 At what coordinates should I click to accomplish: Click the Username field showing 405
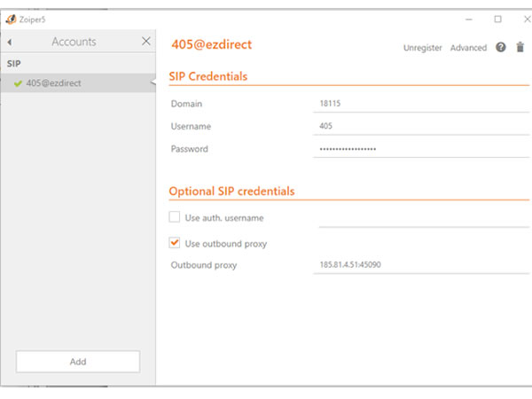(x=421, y=126)
